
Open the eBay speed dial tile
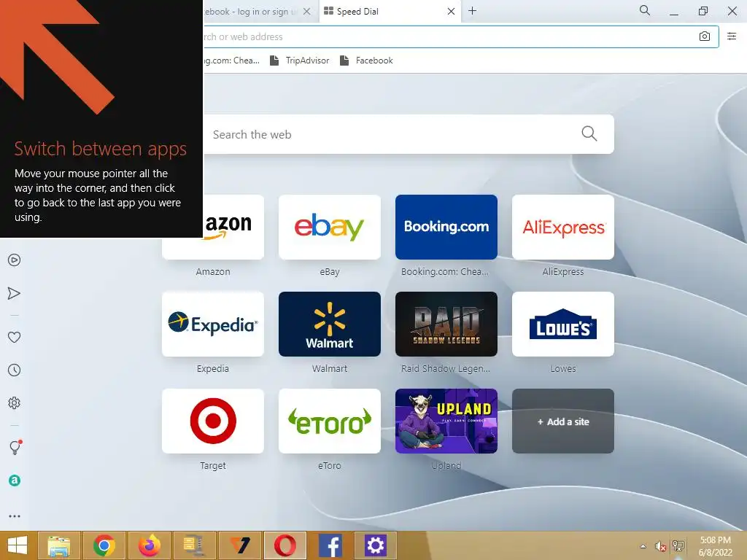(330, 227)
